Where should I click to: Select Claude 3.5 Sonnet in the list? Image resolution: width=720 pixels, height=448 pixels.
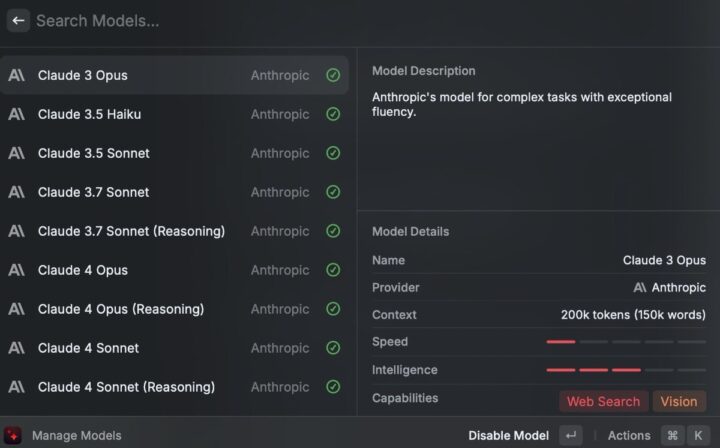(x=94, y=153)
